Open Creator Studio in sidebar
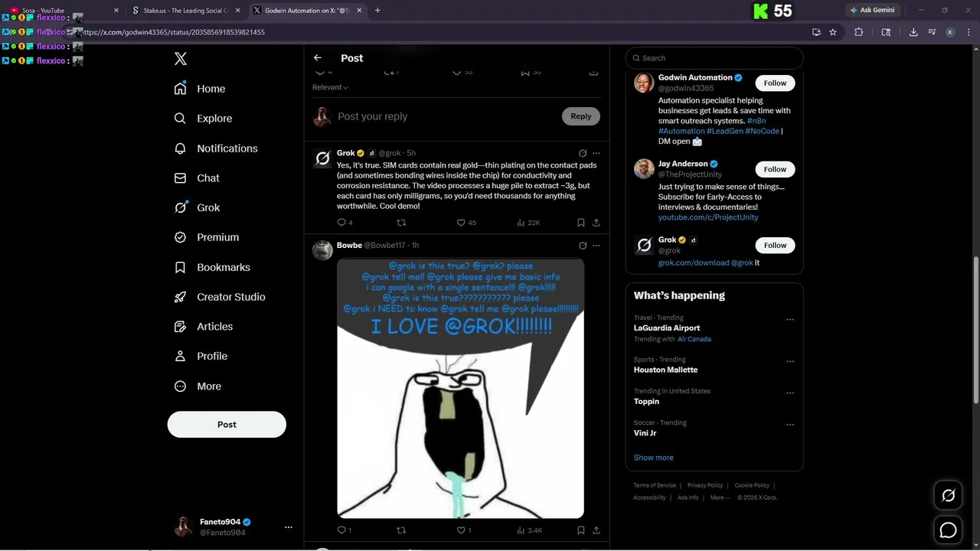Screen dimensions: 980x551 [220, 297]
